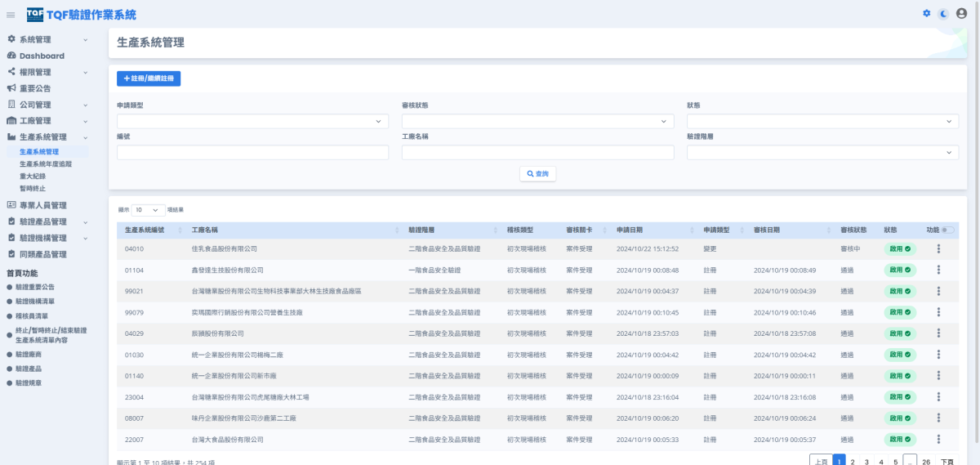Expand the 驗證階層 filter dropdown
This screenshot has height=465, width=980.
pos(822,152)
